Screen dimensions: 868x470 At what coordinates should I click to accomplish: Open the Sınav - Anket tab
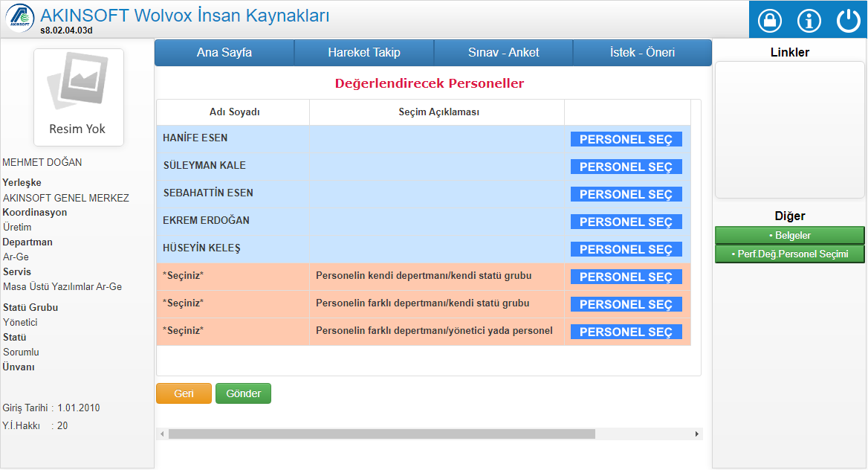coord(503,53)
